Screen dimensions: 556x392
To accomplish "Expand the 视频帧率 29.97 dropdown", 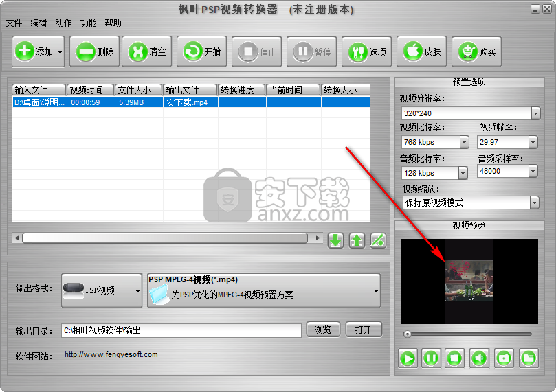I will (533, 142).
